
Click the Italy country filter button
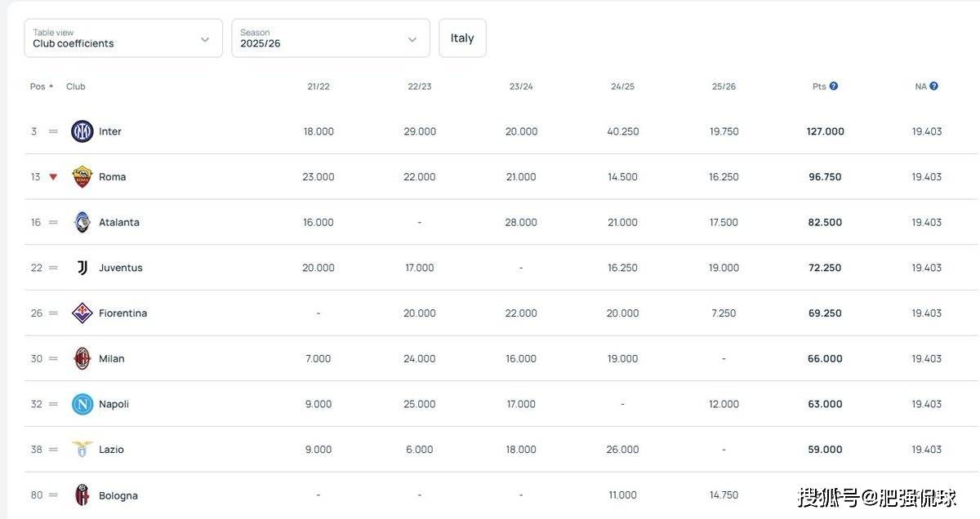462,38
